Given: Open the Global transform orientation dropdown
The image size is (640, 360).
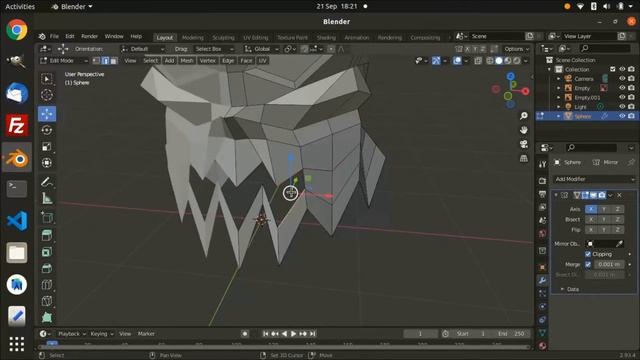Looking at the screenshot, I should [261, 49].
